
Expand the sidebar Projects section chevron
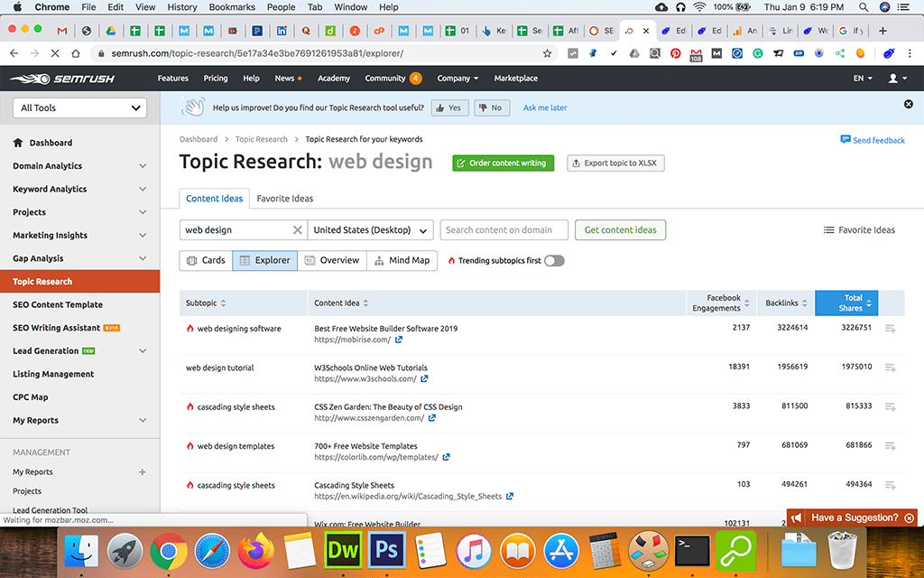click(143, 212)
